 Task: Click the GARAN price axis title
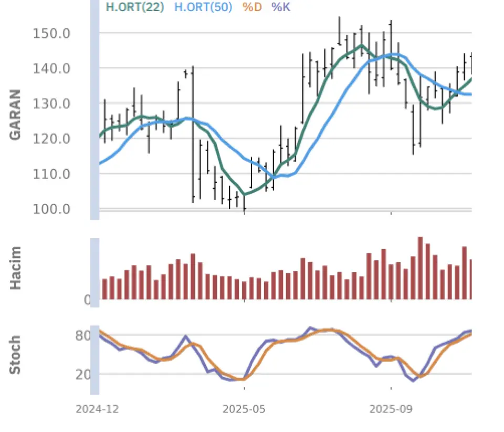coord(15,114)
